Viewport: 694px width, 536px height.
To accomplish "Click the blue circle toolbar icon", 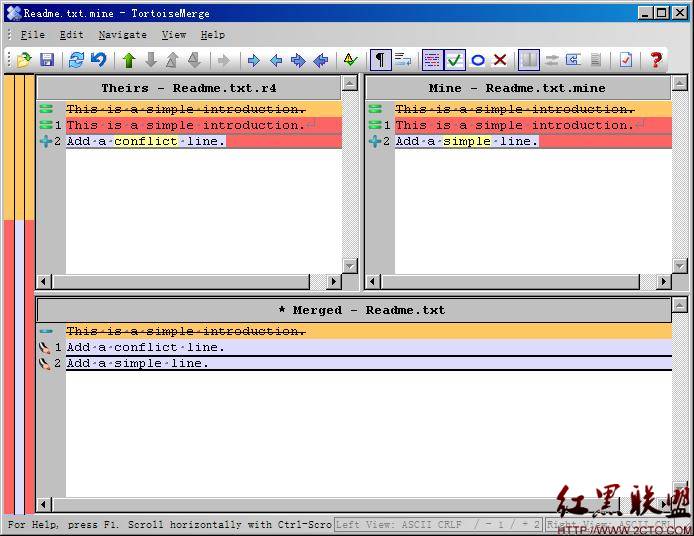I will coord(478,60).
